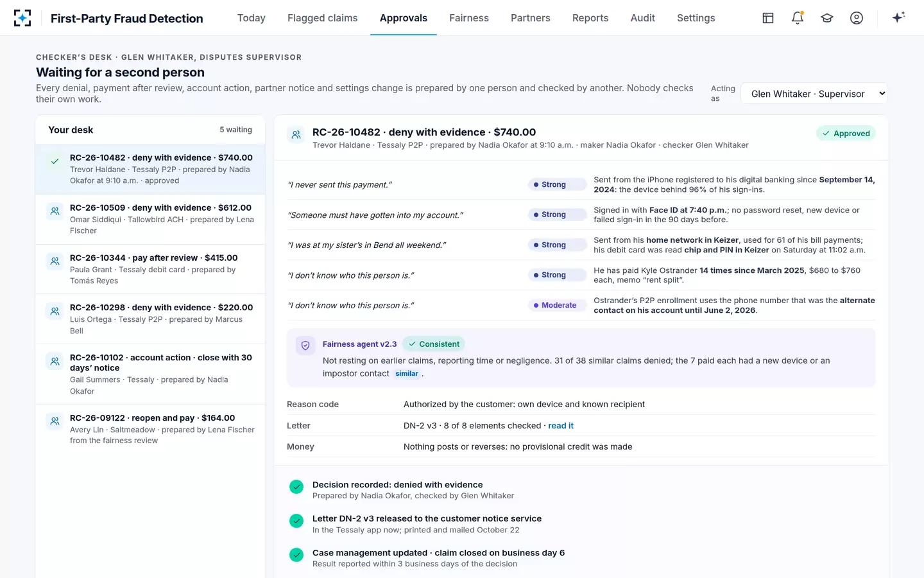Click the Approved status badge

846,134
